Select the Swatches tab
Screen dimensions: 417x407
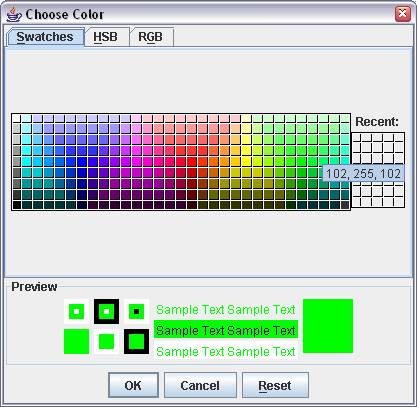(45, 37)
